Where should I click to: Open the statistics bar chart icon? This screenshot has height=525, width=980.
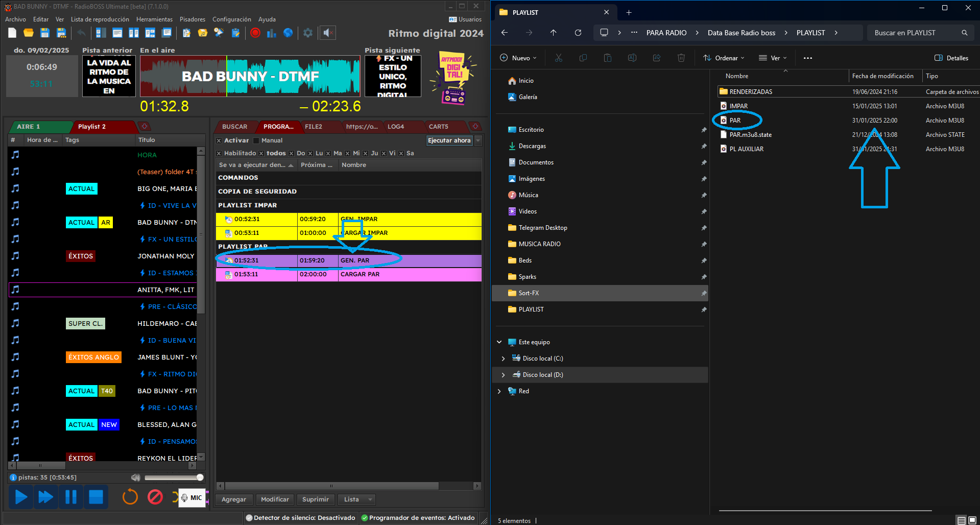(x=272, y=33)
